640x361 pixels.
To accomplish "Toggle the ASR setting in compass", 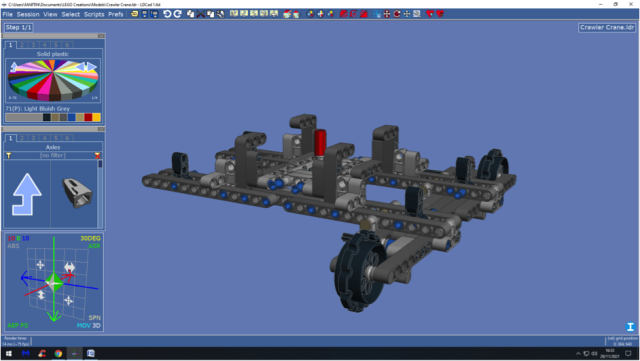I will click(94, 246).
